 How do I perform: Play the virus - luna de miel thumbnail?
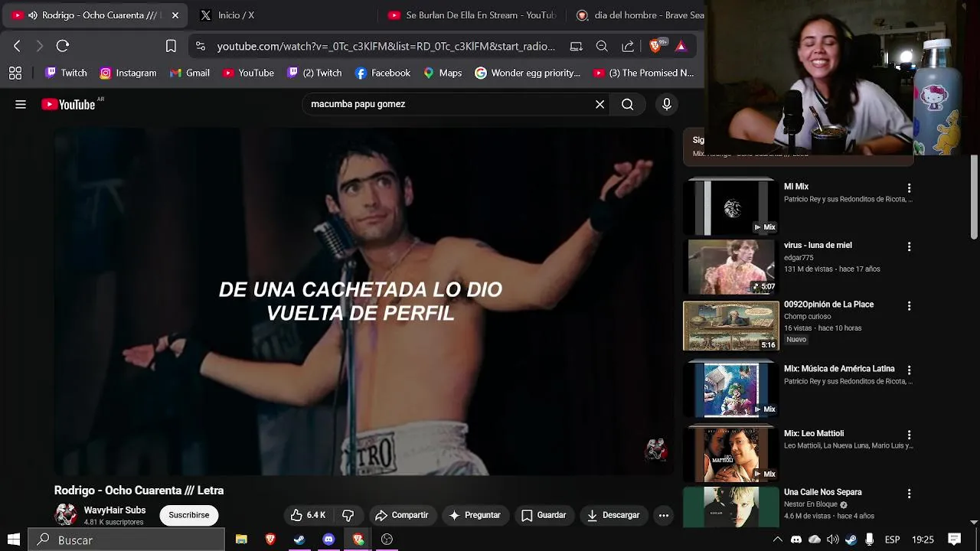point(731,267)
